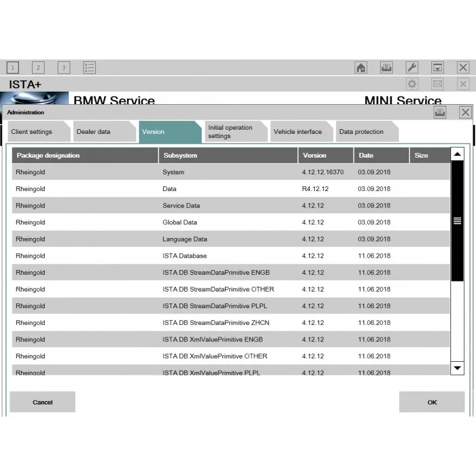Select version 4.12.12.16370 cell
This screenshot has height=476, width=476.
tap(322, 172)
